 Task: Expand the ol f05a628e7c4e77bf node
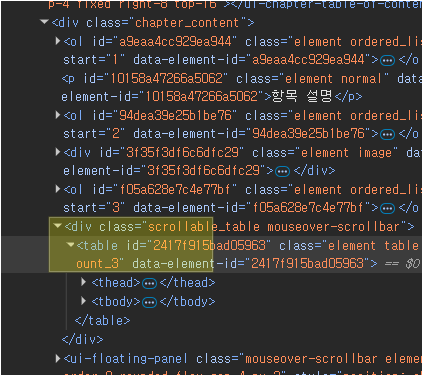coord(58,189)
